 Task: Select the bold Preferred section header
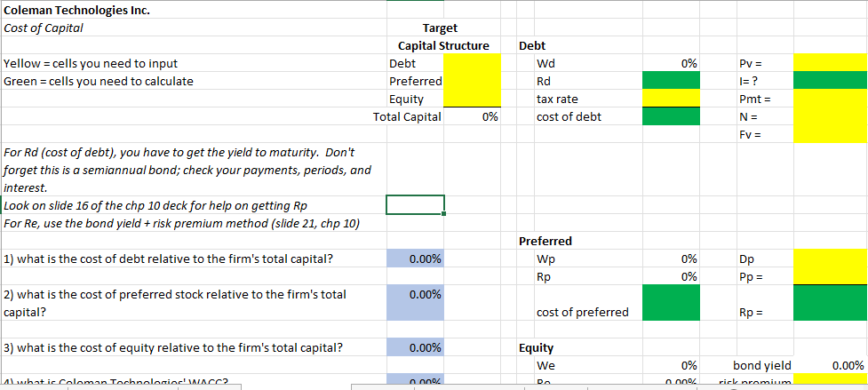(545, 241)
